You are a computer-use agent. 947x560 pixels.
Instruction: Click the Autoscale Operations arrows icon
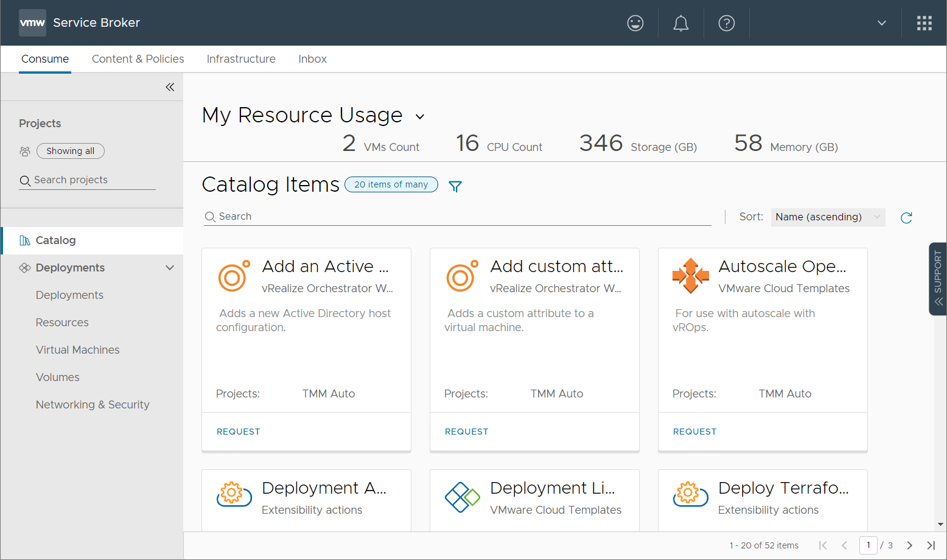click(x=691, y=276)
